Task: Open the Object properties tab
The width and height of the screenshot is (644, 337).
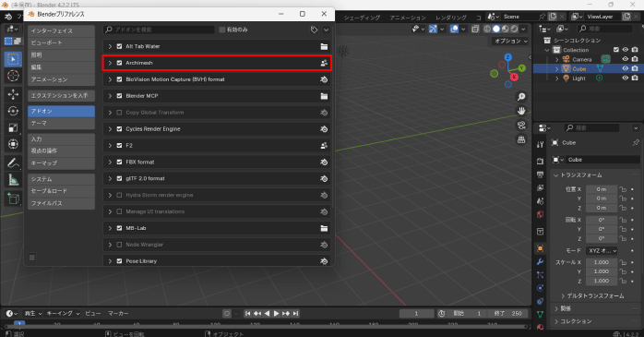Action: point(540,248)
